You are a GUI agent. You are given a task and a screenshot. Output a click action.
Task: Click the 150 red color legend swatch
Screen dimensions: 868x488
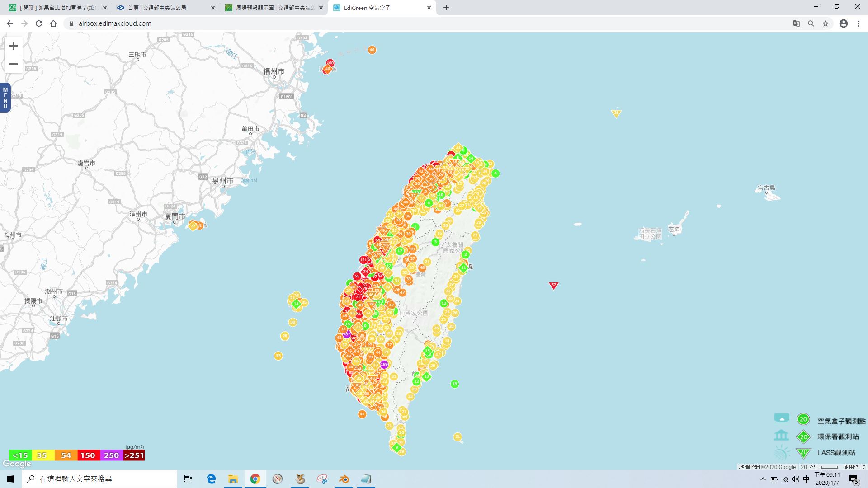pyautogui.click(x=88, y=455)
